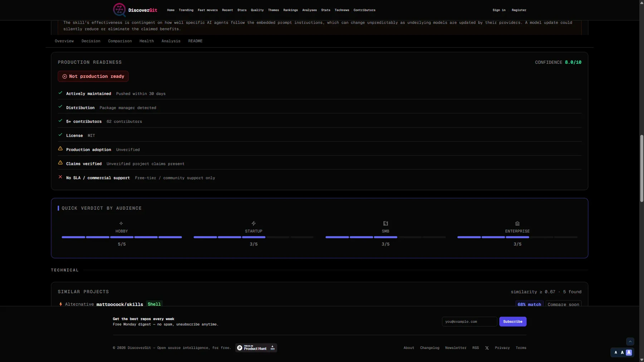Switch to the README tab

(x=195, y=41)
